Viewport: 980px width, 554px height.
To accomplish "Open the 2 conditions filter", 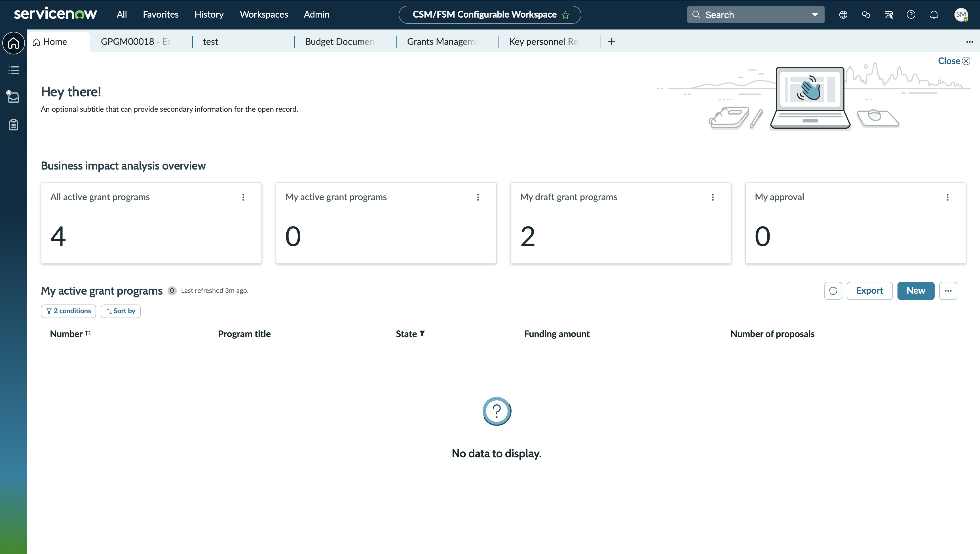I will (x=68, y=311).
